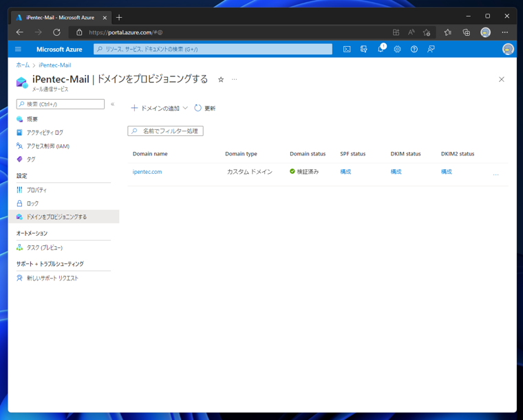523x420 pixels.
Task: Toggle read aloud icon in address bar
Action: pos(412,32)
